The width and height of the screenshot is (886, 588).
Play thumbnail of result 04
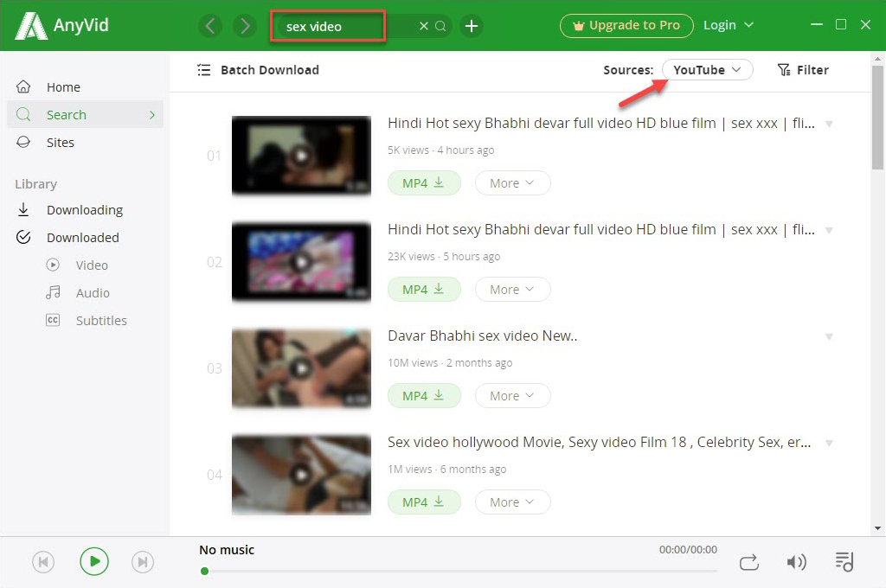(301, 475)
